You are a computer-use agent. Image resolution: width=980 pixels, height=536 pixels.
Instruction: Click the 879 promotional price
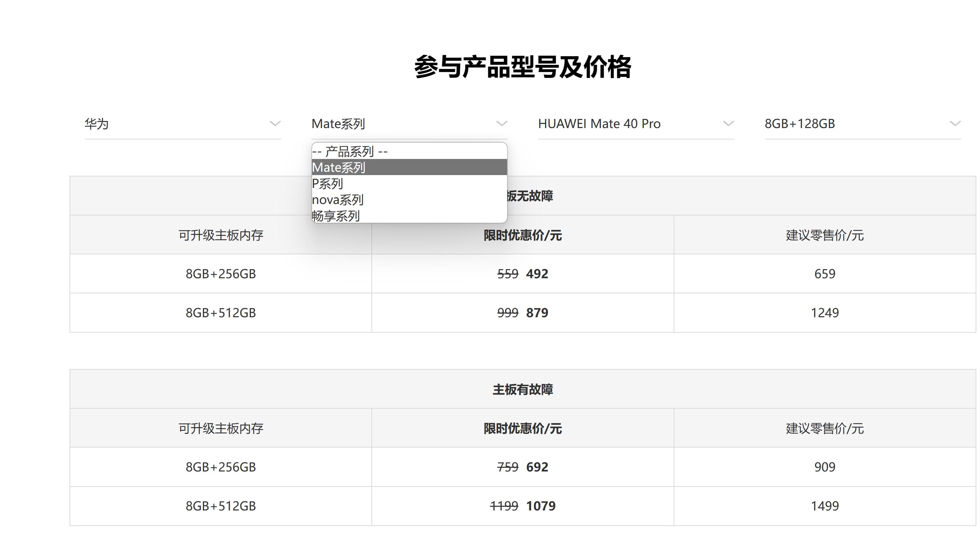click(x=536, y=313)
